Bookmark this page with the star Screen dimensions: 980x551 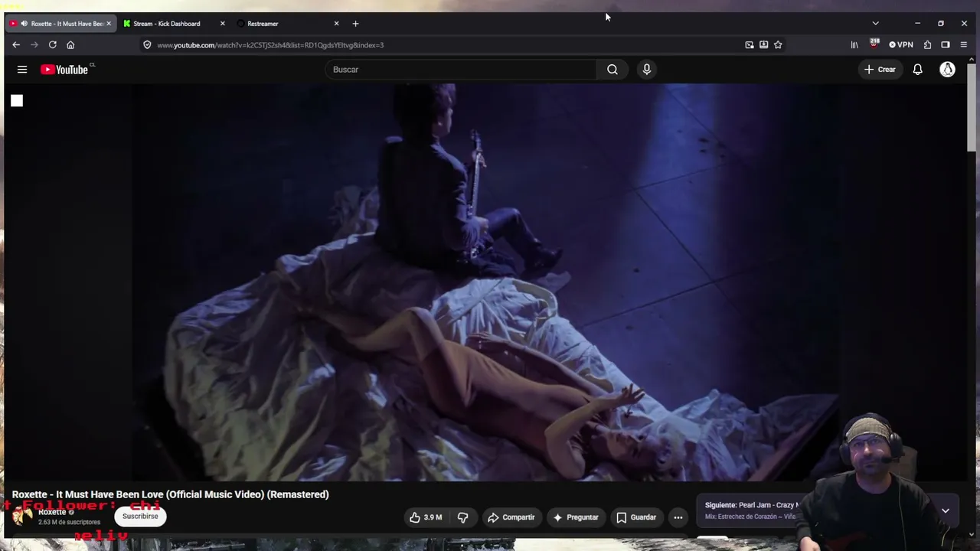tap(778, 45)
